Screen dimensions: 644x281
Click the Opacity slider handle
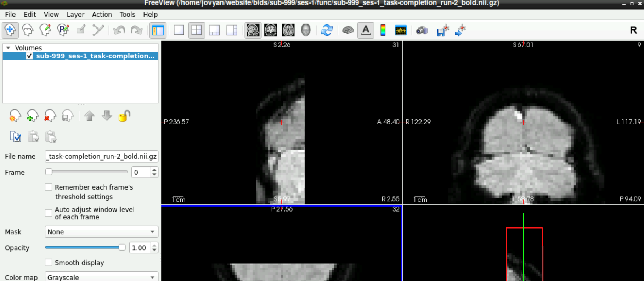[122, 247]
